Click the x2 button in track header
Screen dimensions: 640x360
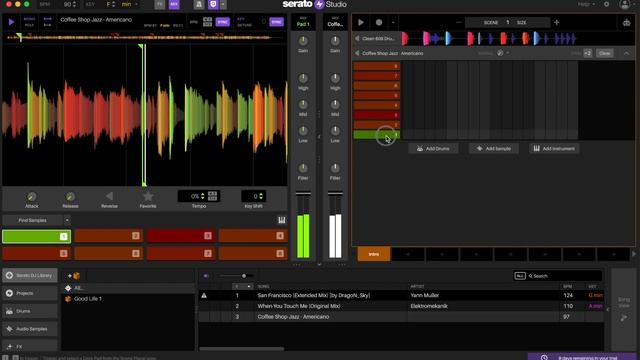coord(587,53)
